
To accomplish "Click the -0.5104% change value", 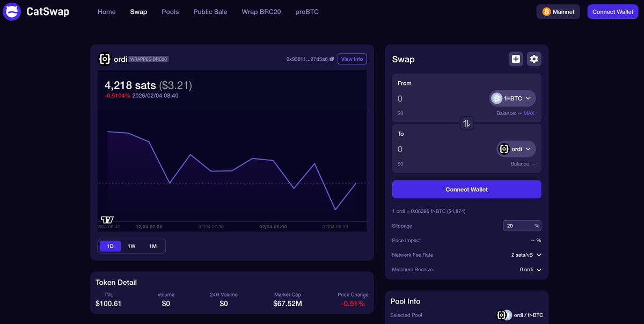I will pyautogui.click(x=118, y=96).
